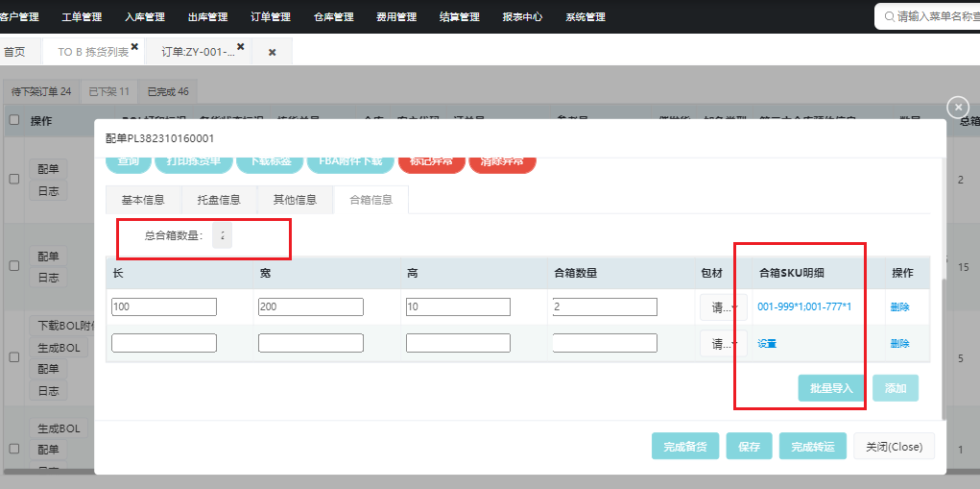Open 系统管理 menu
Screen dimensions: 980x489
[586, 17]
